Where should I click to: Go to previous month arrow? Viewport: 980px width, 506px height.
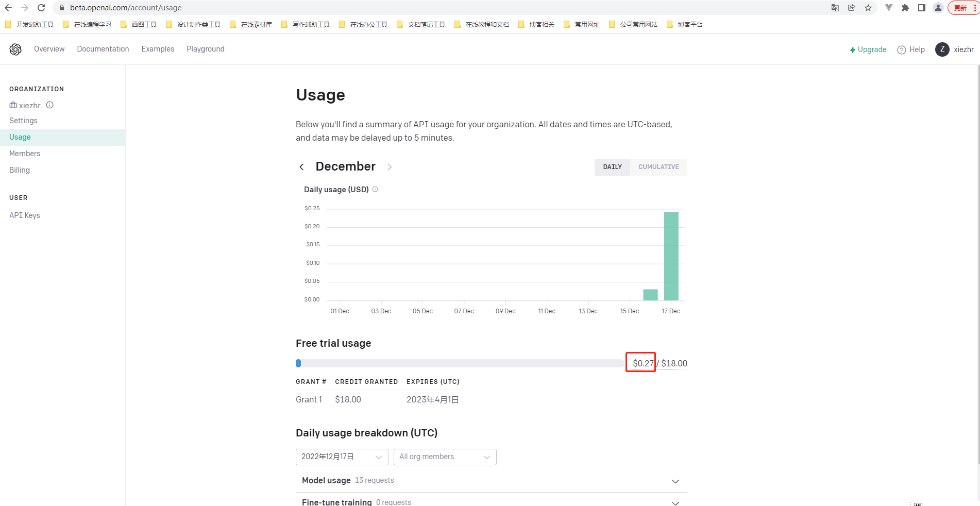tap(301, 167)
